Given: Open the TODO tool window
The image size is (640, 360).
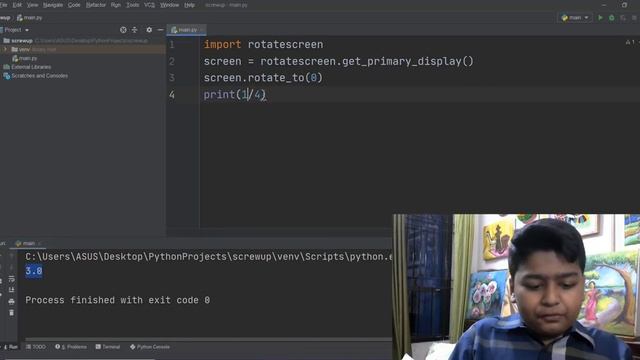Looking at the screenshot, I should (x=36, y=347).
